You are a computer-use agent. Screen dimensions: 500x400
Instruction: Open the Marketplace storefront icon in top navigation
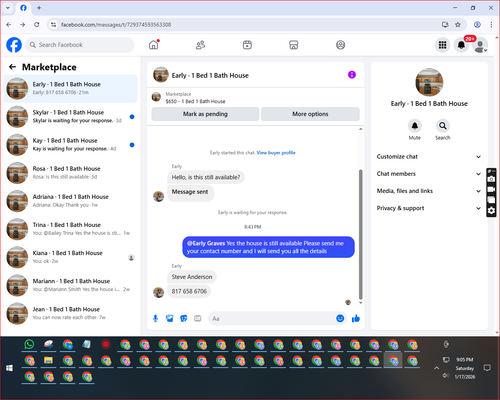click(x=294, y=45)
